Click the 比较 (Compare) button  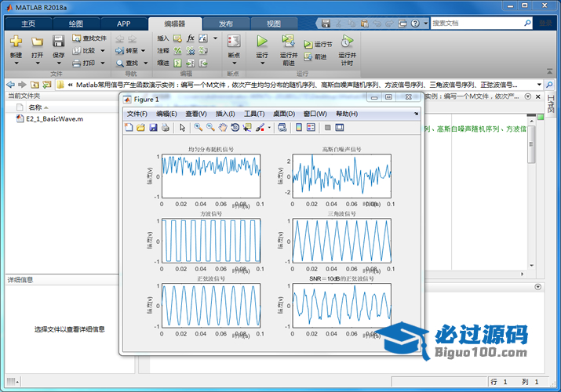click(85, 51)
